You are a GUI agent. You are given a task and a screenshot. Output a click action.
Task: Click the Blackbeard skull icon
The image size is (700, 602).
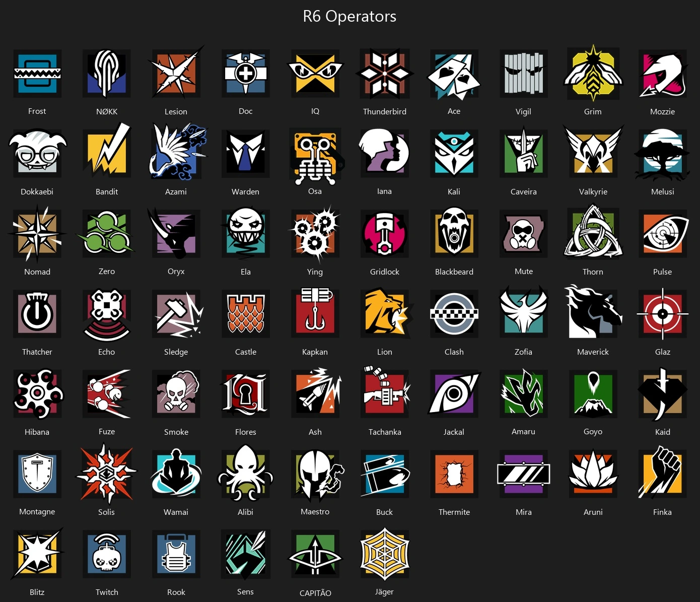click(454, 233)
